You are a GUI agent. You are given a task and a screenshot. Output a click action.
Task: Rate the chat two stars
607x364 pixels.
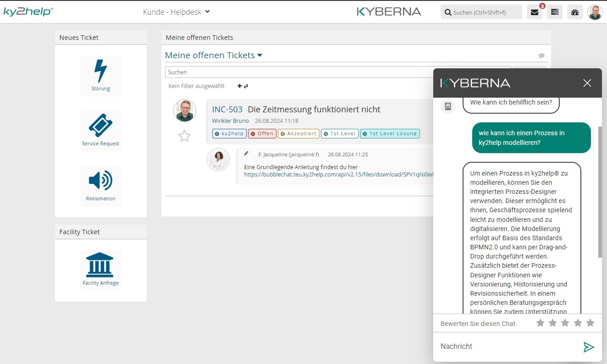coord(553,323)
